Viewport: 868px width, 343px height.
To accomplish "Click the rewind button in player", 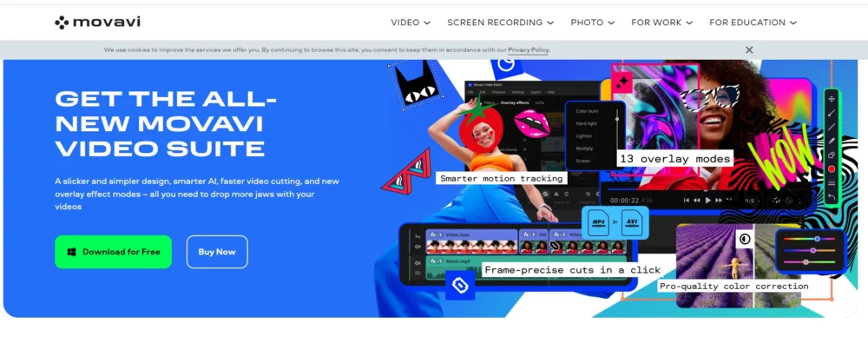I will click(696, 200).
